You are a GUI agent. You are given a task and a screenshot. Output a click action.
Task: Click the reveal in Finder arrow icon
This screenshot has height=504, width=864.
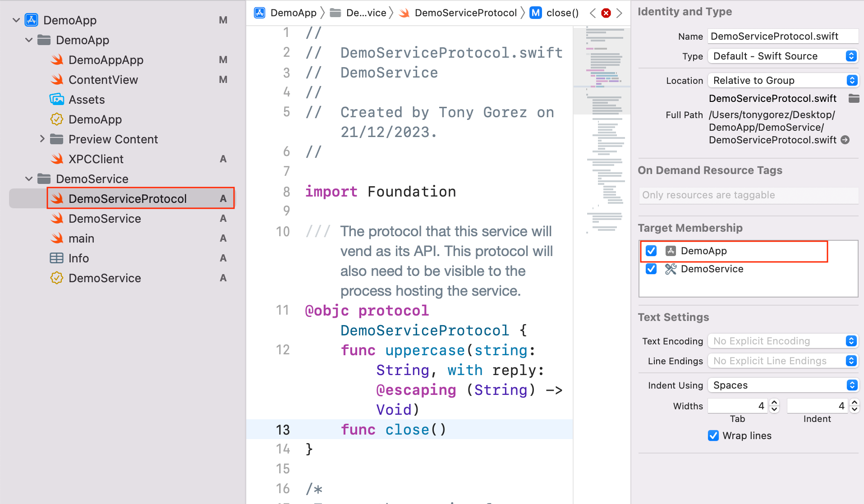tap(846, 140)
